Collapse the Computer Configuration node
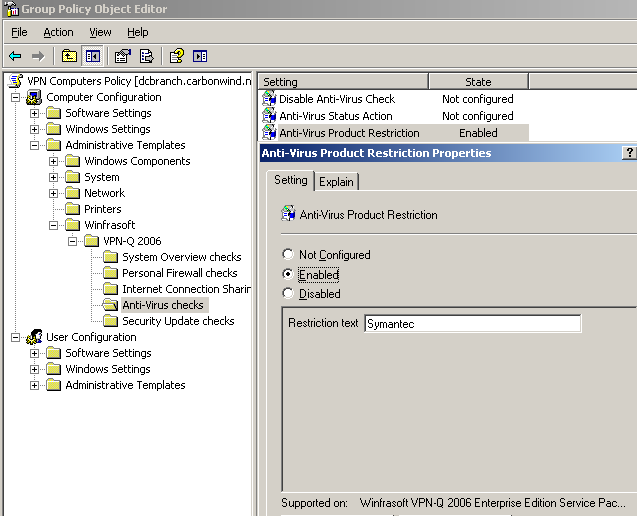 coord(15,97)
